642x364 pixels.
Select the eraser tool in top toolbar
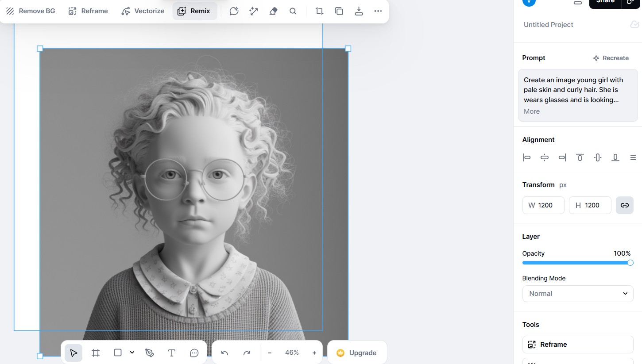[273, 11]
